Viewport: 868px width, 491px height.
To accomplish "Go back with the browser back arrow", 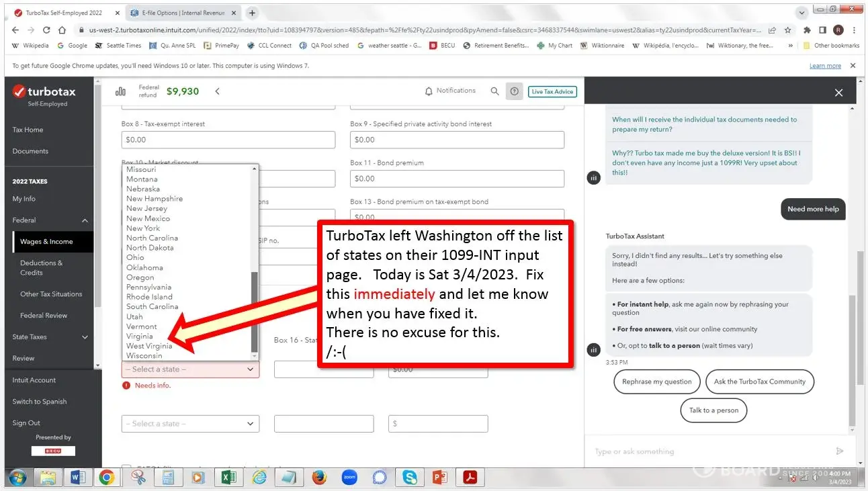I will point(16,30).
